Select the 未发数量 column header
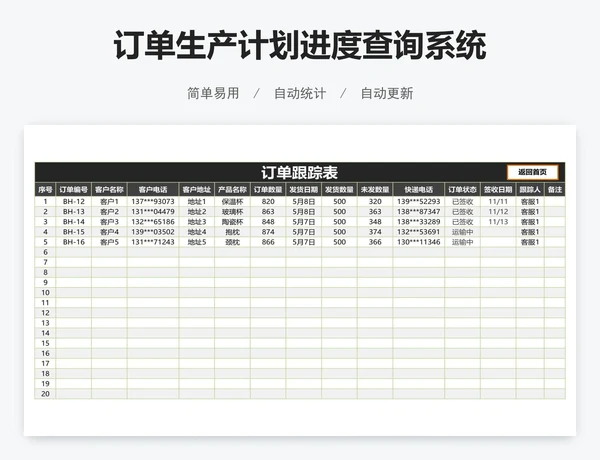 375,189
